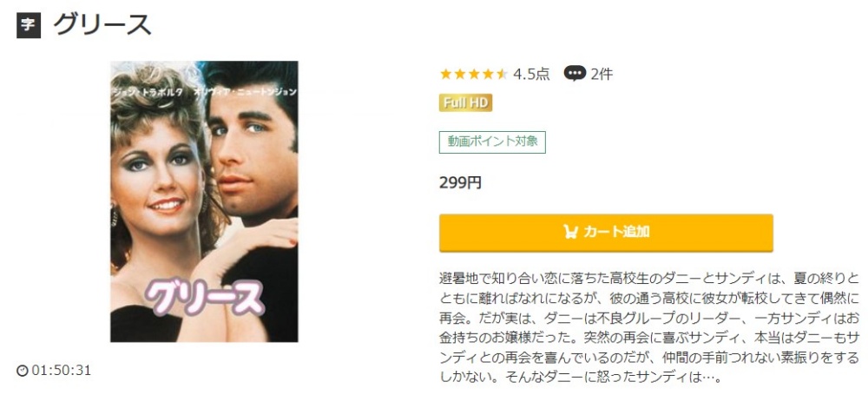The image size is (868, 395).
Task: Click the 01:50:31 runtime text
Action: 61,371
